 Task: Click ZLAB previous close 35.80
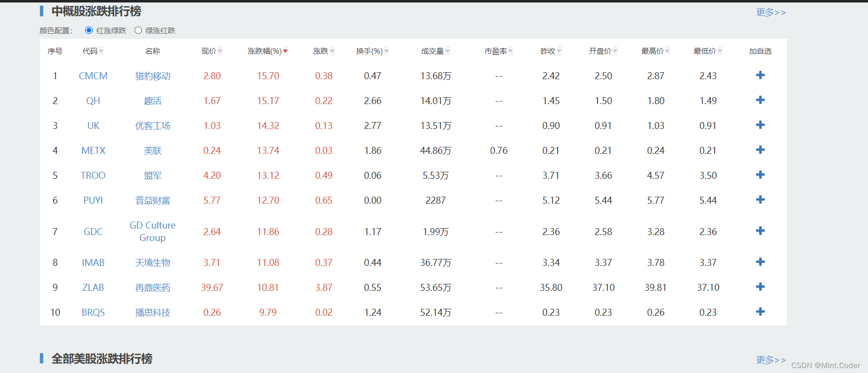[x=551, y=287]
